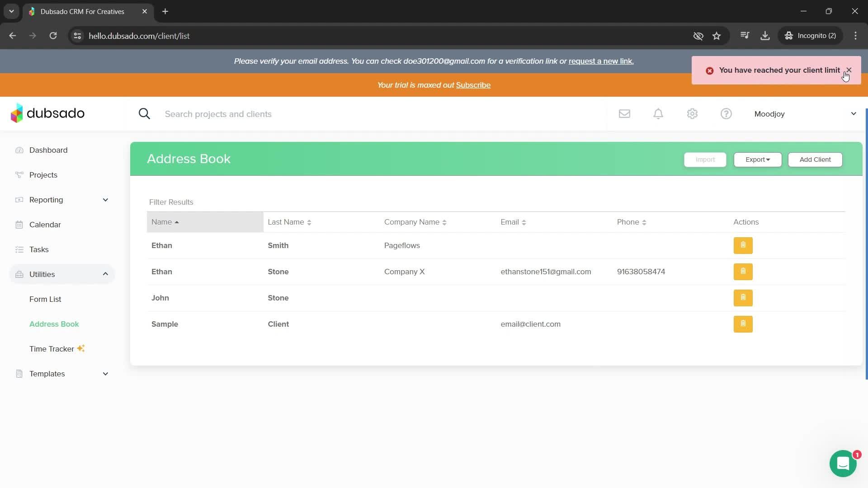Open notifications bell icon
This screenshot has height=488, width=868.
pyautogui.click(x=658, y=114)
